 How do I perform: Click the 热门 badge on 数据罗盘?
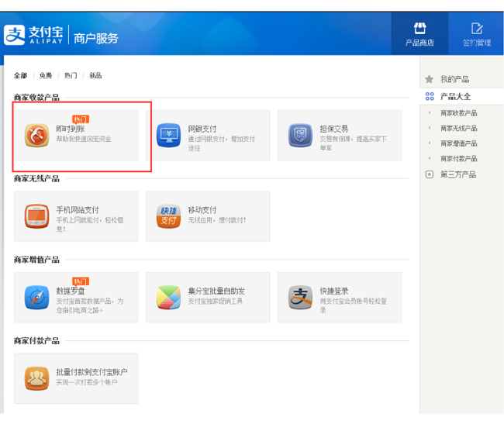81,281
